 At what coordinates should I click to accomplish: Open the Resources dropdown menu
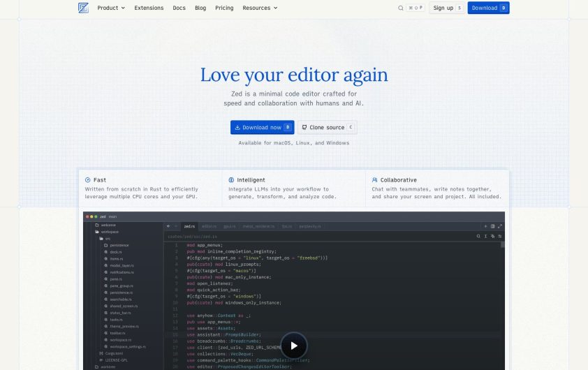(260, 8)
